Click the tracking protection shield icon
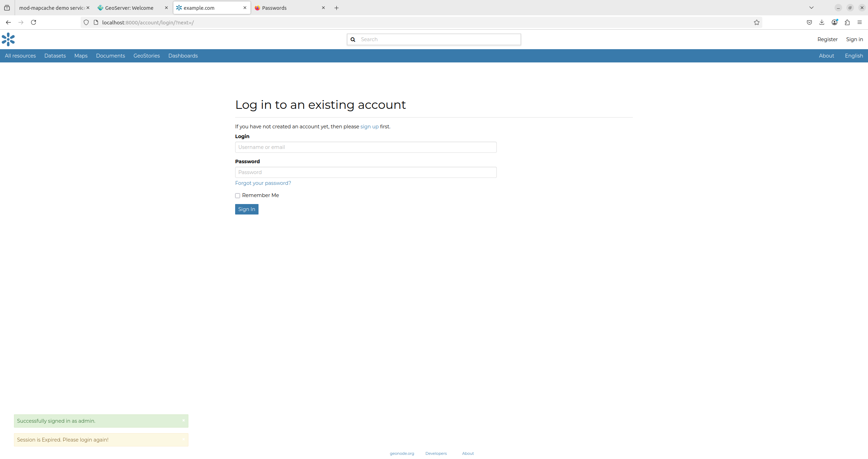The width and height of the screenshot is (868, 459). (86, 22)
